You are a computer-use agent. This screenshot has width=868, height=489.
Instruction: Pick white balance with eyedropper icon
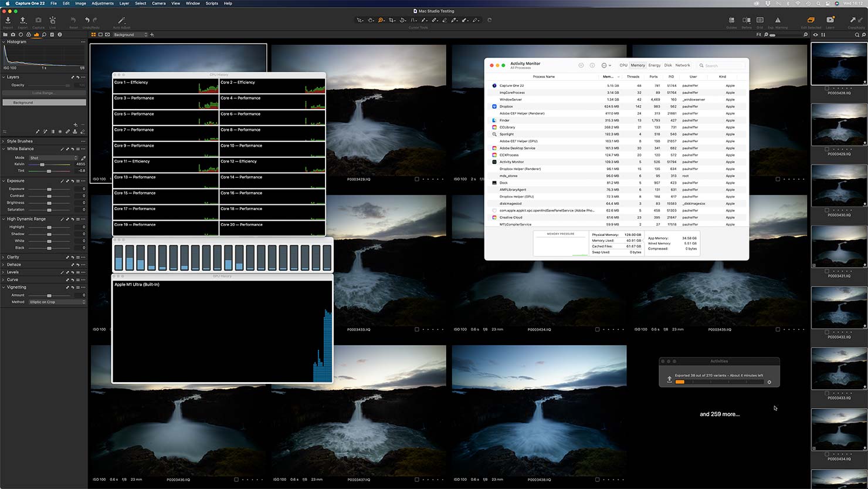83,158
